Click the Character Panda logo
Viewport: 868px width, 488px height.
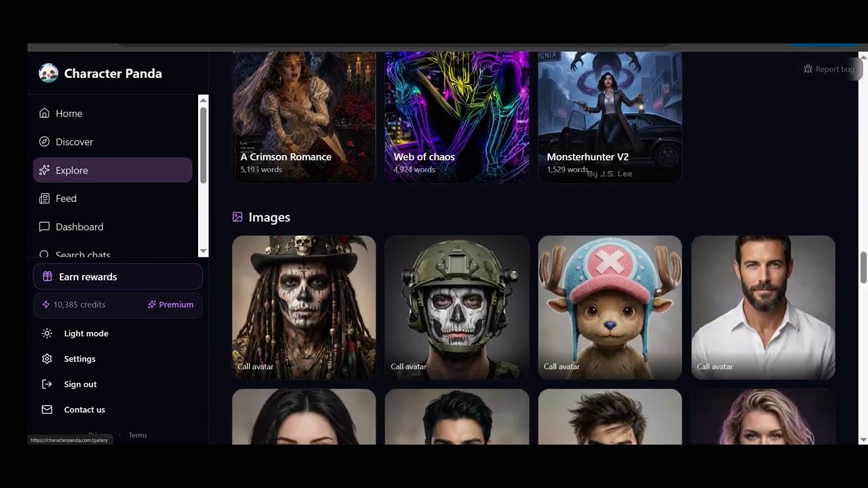49,73
